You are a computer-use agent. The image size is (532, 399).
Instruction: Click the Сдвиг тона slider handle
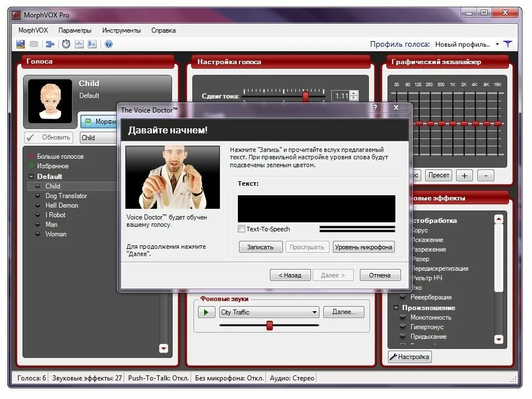point(305,96)
